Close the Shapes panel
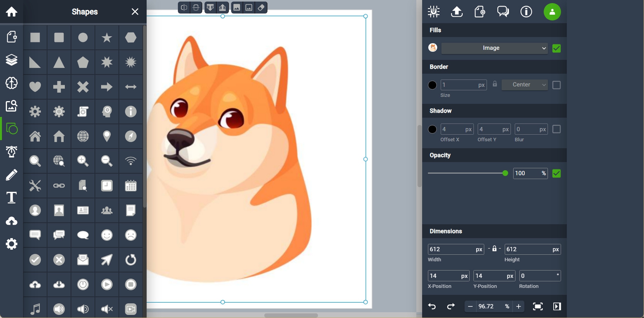The image size is (644, 318). (135, 12)
